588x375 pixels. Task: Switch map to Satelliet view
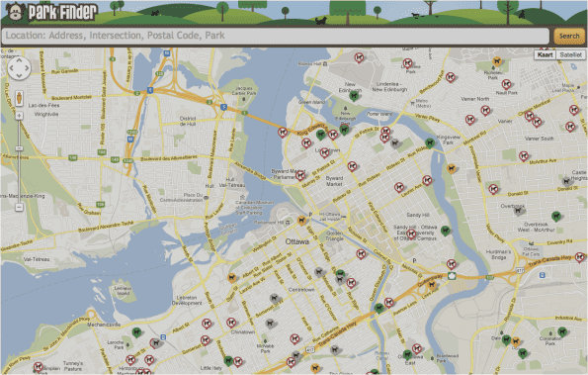(x=571, y=54)
